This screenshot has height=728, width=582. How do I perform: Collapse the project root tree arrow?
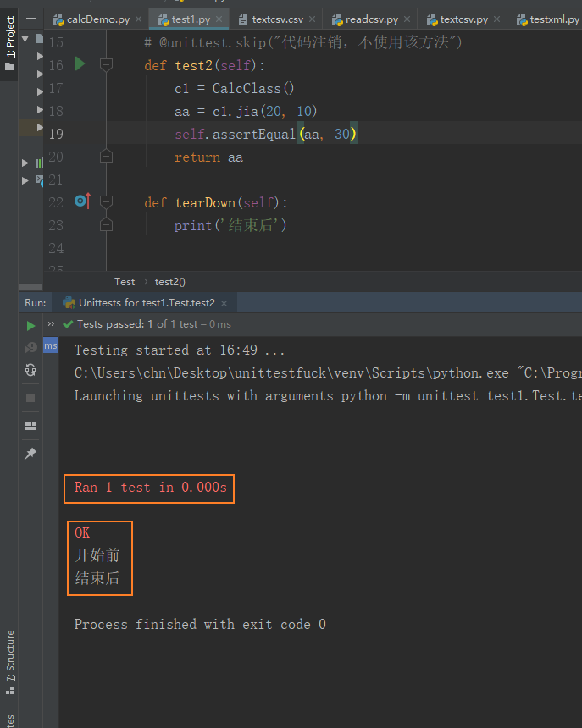pos(25,39)
